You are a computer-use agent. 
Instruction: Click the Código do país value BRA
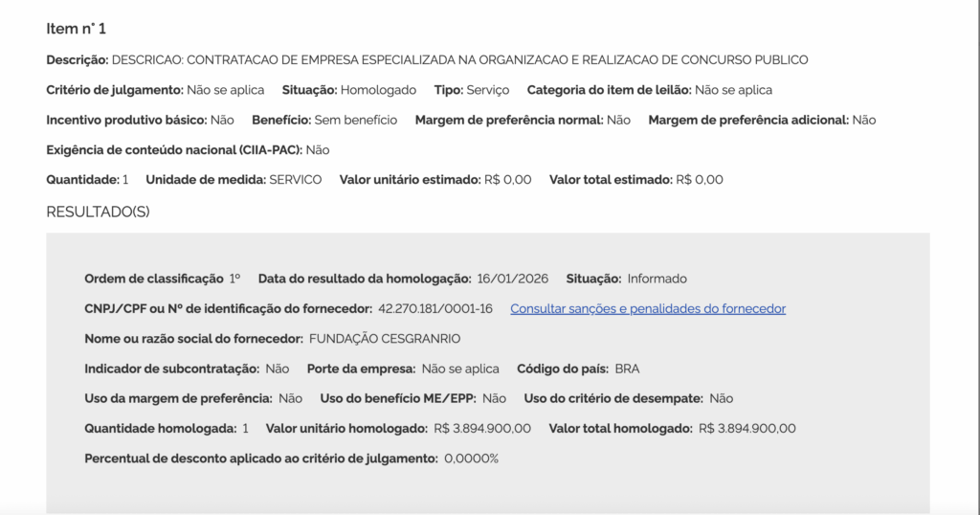tap(627, 369)
